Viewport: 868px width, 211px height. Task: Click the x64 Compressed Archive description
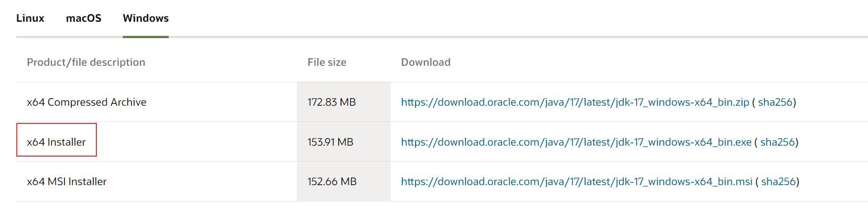click(86, 102)
